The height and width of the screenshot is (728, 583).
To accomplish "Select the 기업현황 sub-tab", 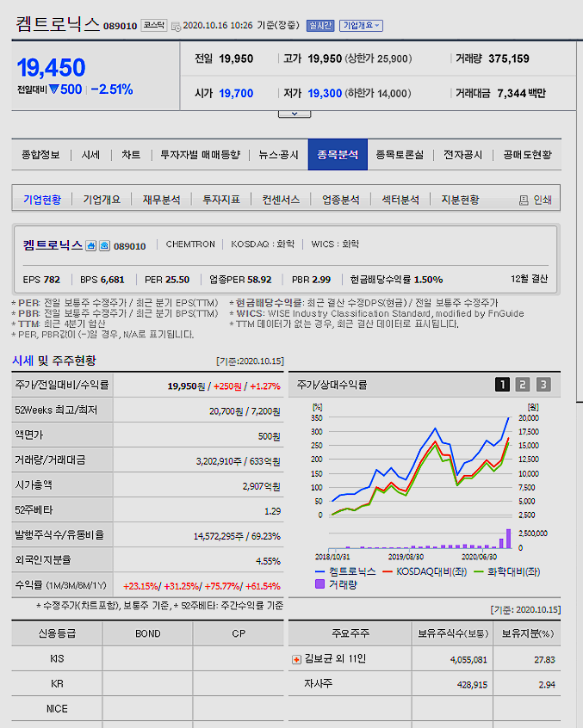I will (42, 200).
